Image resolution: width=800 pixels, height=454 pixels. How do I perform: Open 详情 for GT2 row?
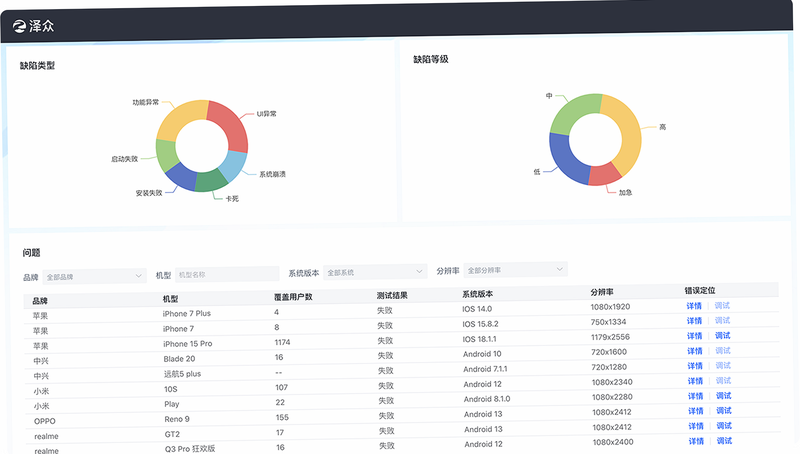(x=696, y=426)
